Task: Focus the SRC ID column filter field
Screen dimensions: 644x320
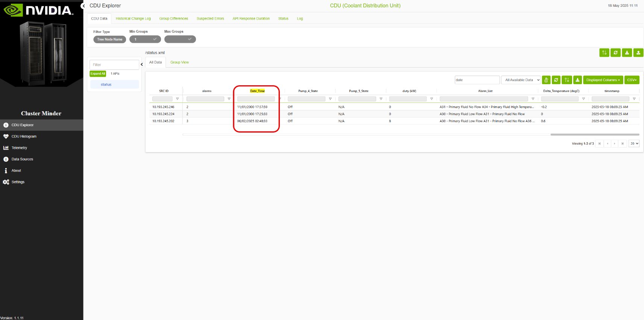Action: (x=163, y=99)
